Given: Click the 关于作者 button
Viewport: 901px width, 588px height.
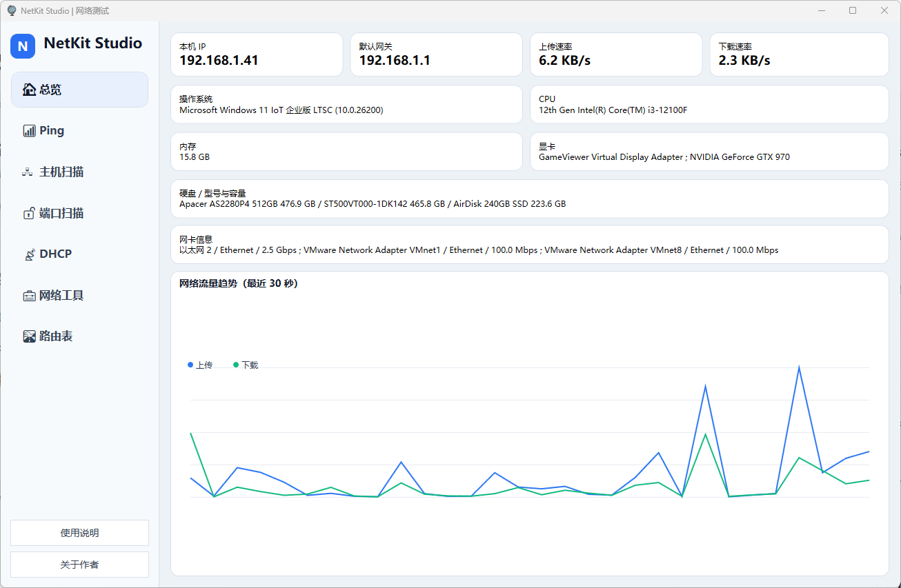Looking at the screenshot, I should point(79,565).
